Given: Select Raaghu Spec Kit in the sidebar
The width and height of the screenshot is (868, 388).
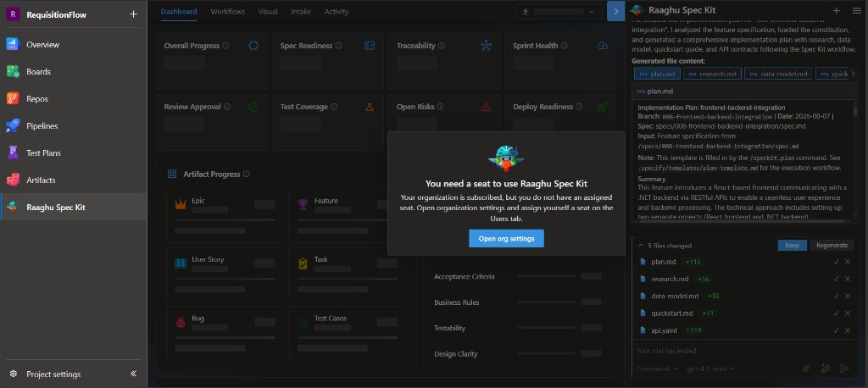Looking at the screenshot, I should coord(73,207).
